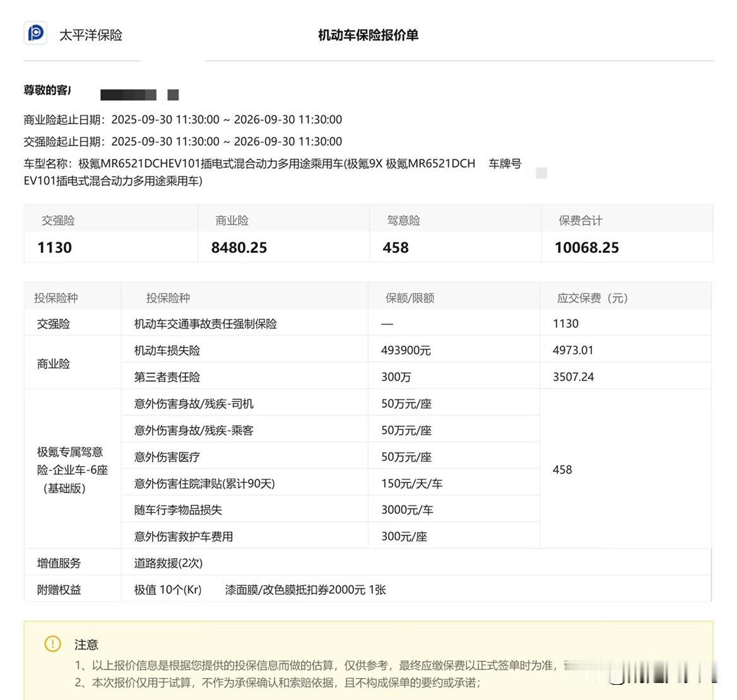Screen dimensions: 737x700
Task: Click the 尊敬的客户 greeting
Action: [47, 90]
